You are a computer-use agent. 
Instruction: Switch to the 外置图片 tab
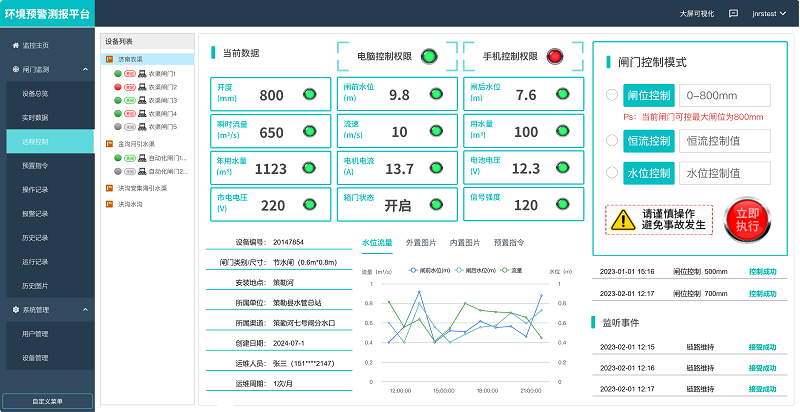[421, 242]
